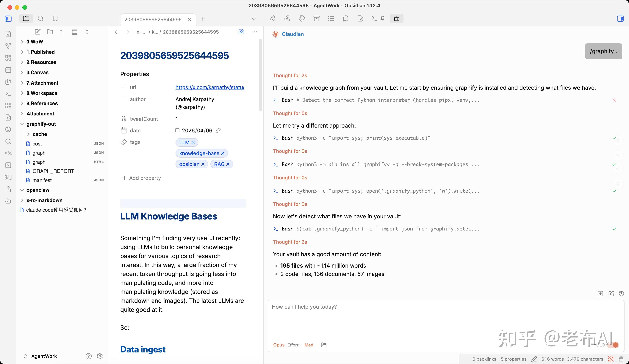This screenshot has height=364, width=629.
Task: Create a new folder in the file explorer
Action: [x=50, y=32]
